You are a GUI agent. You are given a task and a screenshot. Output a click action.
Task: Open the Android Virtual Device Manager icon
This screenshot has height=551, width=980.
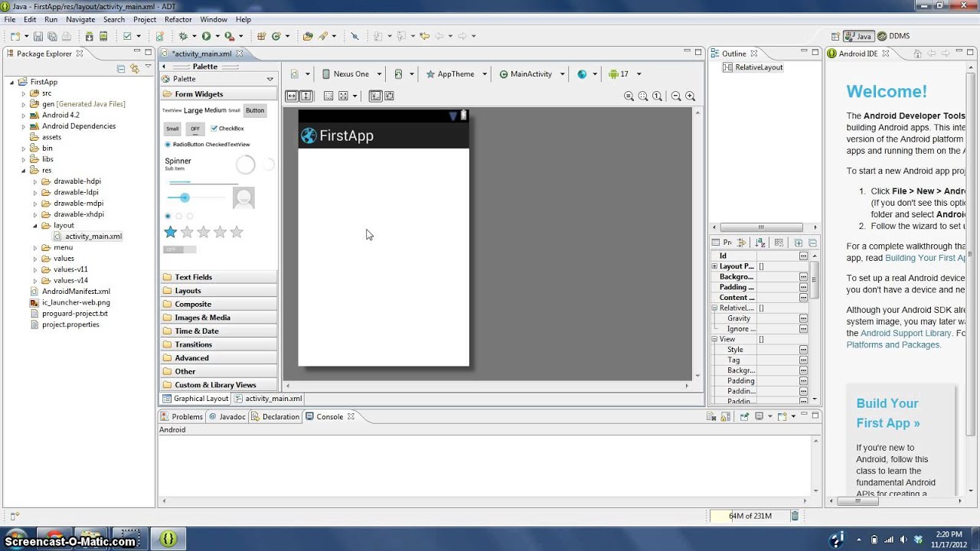pos(103,36)
